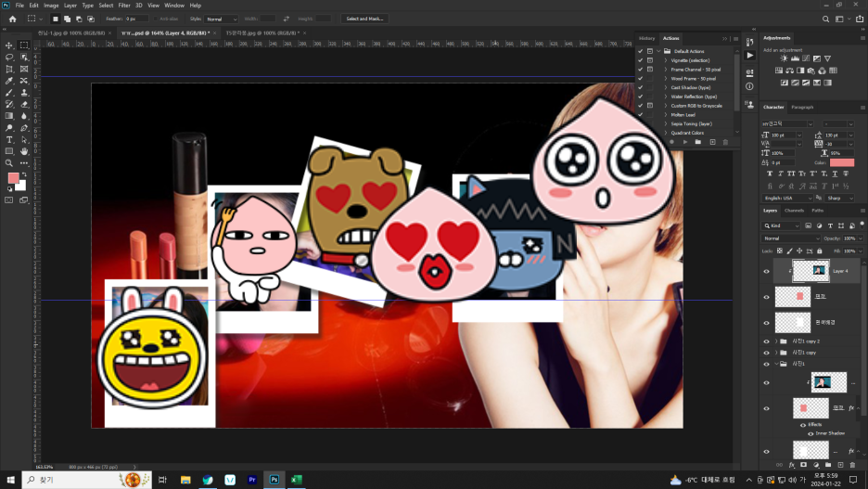The width and height of the screenshot is (868, 489).
Task: Delete layer with trash icon
Action: (852, 465)
